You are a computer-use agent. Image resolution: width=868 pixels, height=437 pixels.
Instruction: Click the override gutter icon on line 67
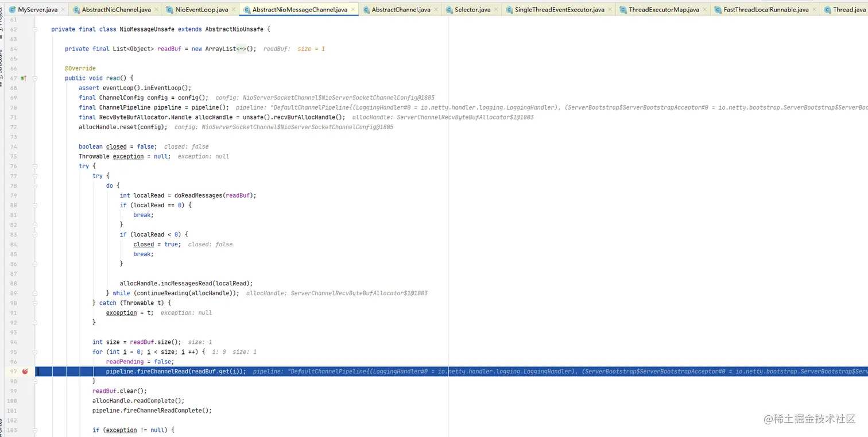click(x=24, y=78)
